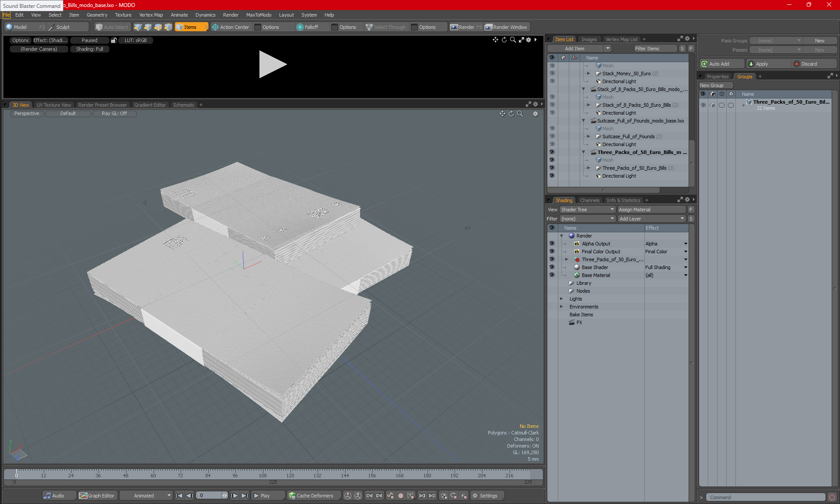
Task: Click Assign Material button
Action: point(651,210)
